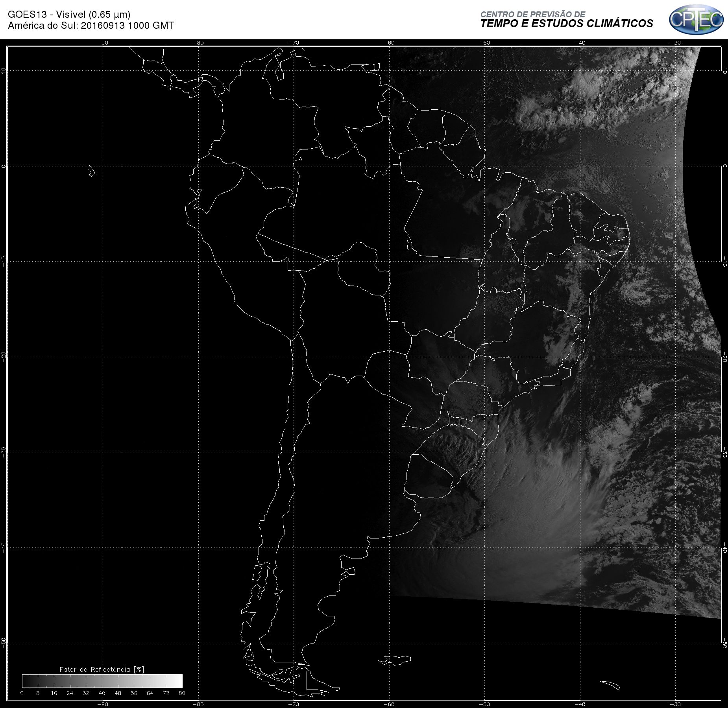Click 'TEMPO E ESTUDOS CLIMÁTICOS' header text
728x708 pixels.
coord(567,24)
